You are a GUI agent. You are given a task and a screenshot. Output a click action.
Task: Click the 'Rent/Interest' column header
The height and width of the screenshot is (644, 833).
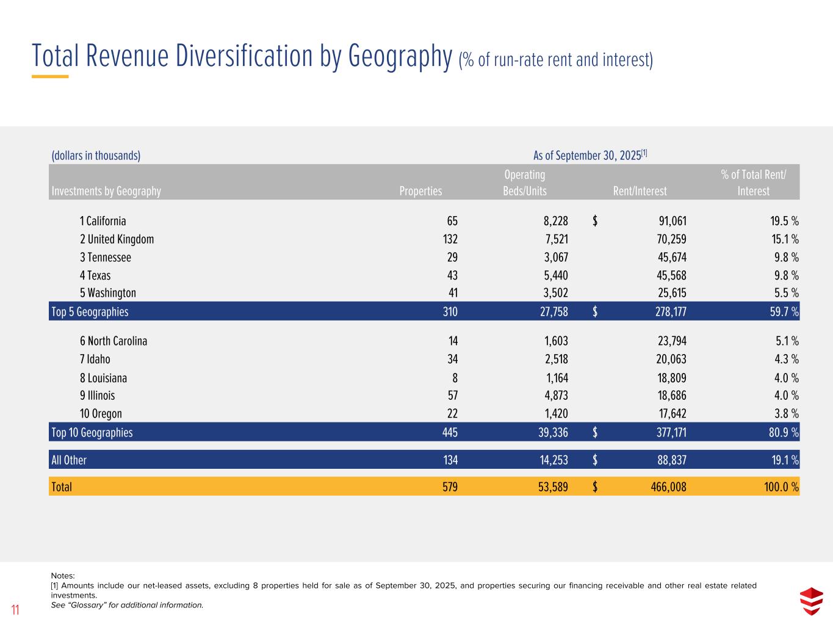[x=640, y=191]
